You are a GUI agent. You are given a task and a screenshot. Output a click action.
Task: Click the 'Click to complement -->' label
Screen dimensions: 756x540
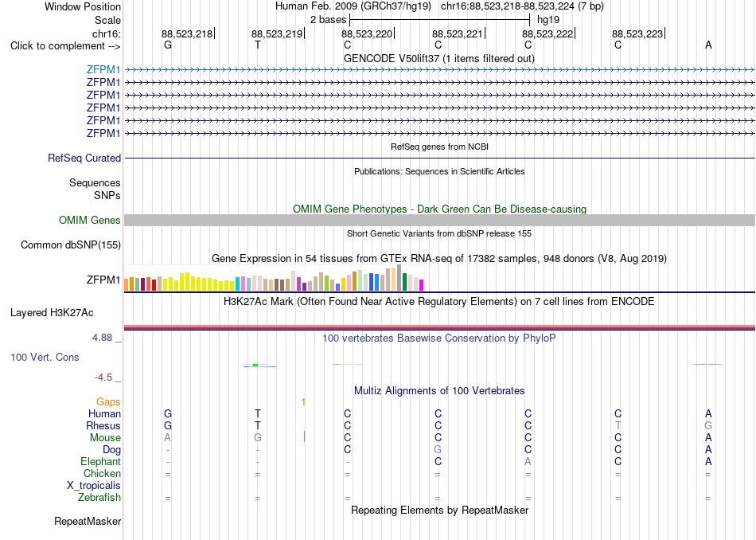click(65, 46)
